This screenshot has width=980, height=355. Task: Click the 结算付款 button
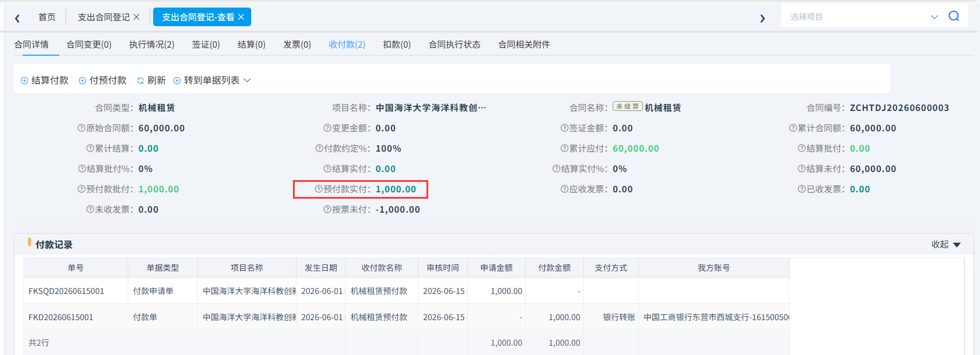click(x=45, y=80)
